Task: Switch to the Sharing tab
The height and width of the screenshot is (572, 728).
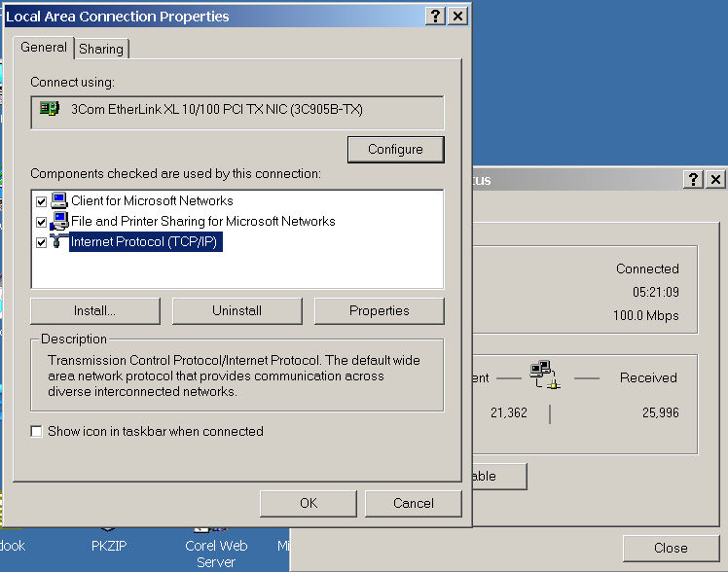Action: tap(101, 49)
